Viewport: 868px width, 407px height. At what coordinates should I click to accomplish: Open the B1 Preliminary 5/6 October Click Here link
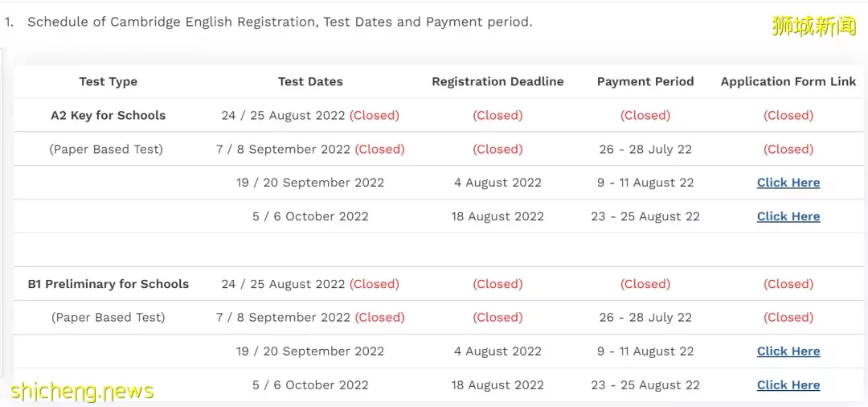tap(788, 384)
